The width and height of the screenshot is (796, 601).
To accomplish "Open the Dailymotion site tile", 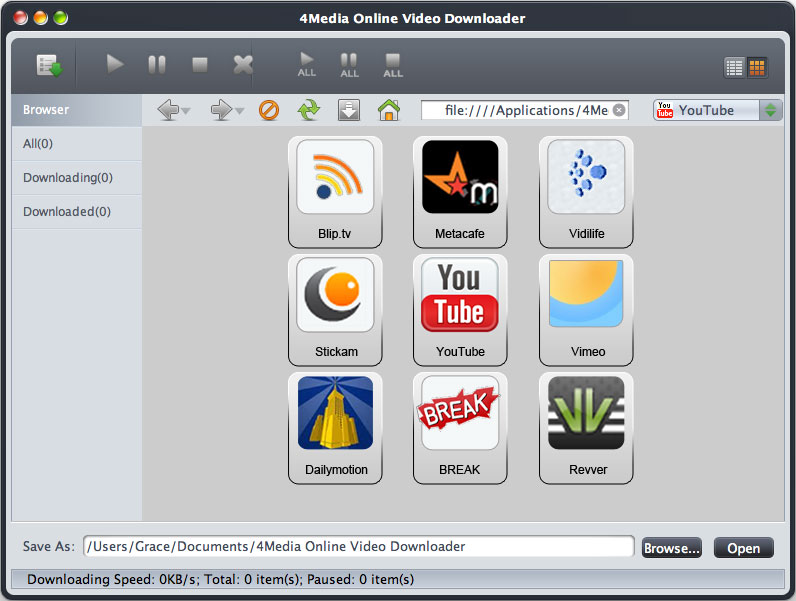I will (x=335, y=428).
